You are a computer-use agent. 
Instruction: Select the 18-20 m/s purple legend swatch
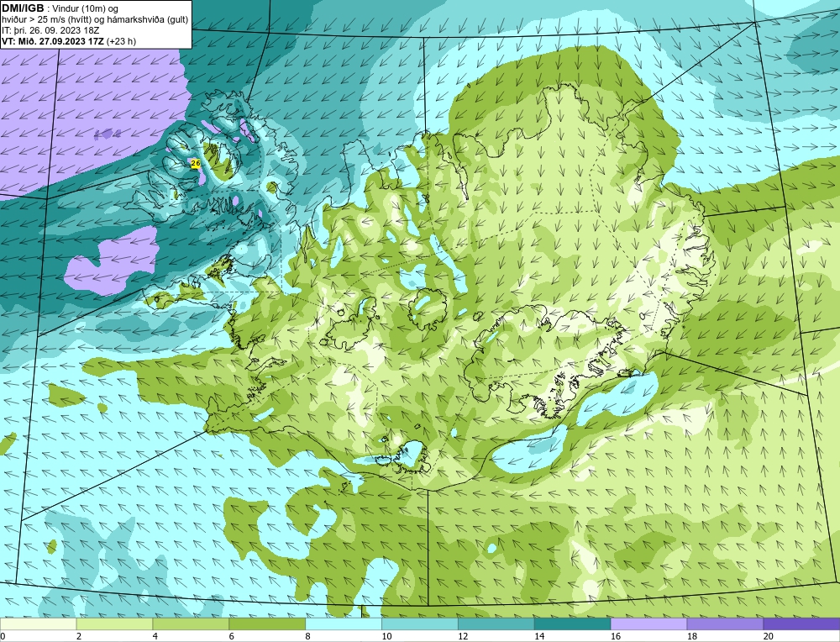726,624
